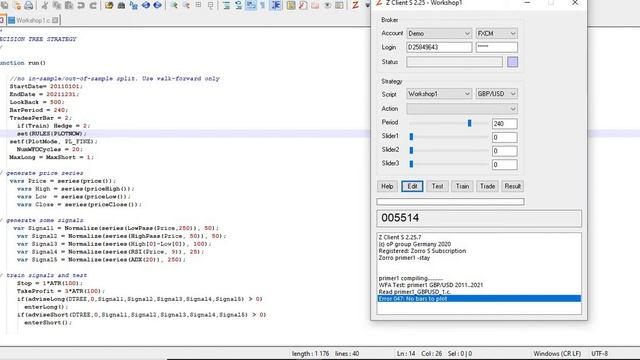Screen dimensions: 640x360
Task: Click the Period slider handle
Action: (469, 123)
